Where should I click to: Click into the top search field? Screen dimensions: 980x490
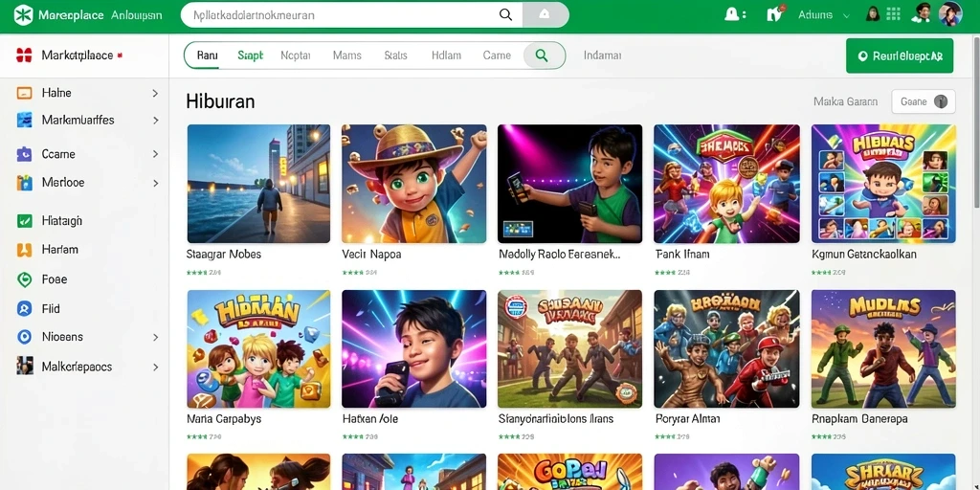tap(350, 15)
